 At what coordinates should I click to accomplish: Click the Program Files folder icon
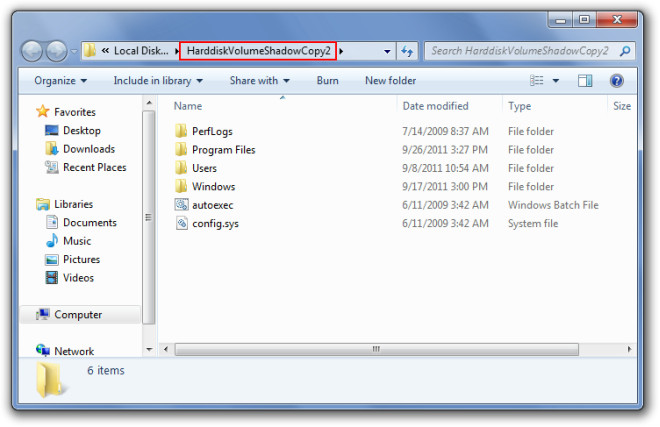181,149
